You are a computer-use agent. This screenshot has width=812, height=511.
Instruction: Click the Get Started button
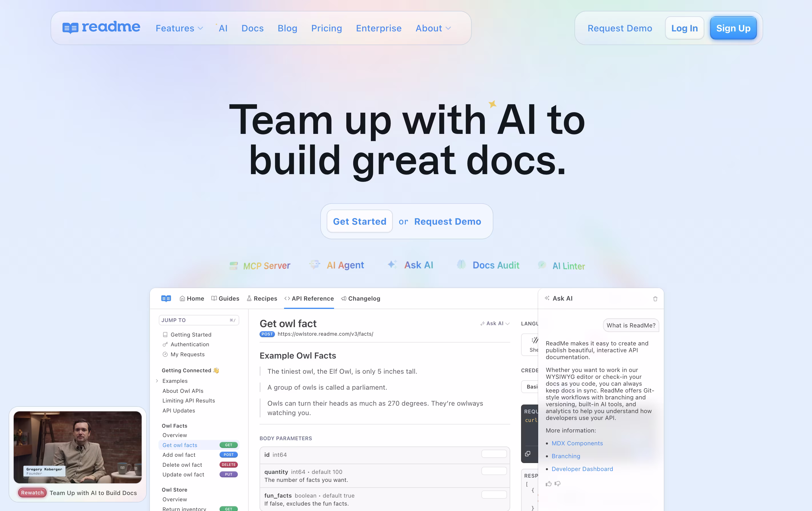click(x=359, y=221)
